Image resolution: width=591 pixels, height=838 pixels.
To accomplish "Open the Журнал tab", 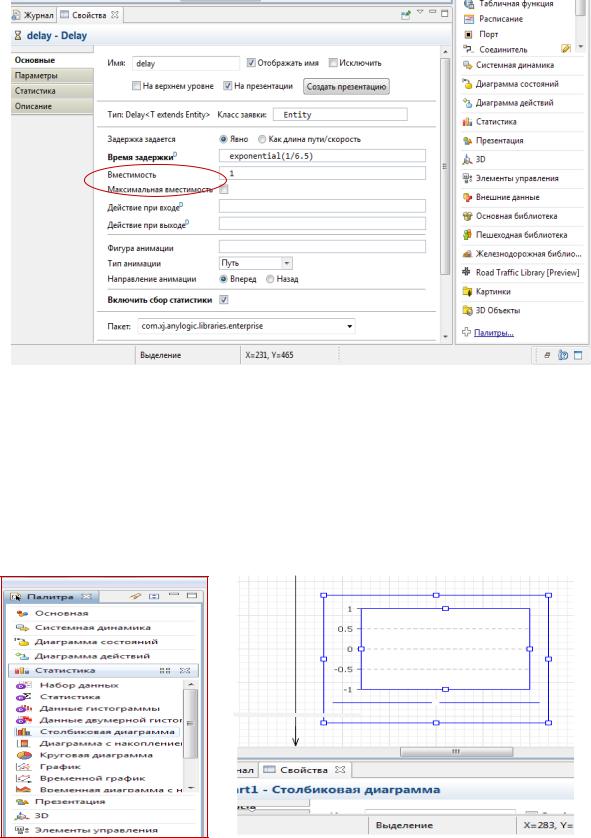I will (33, 15).
